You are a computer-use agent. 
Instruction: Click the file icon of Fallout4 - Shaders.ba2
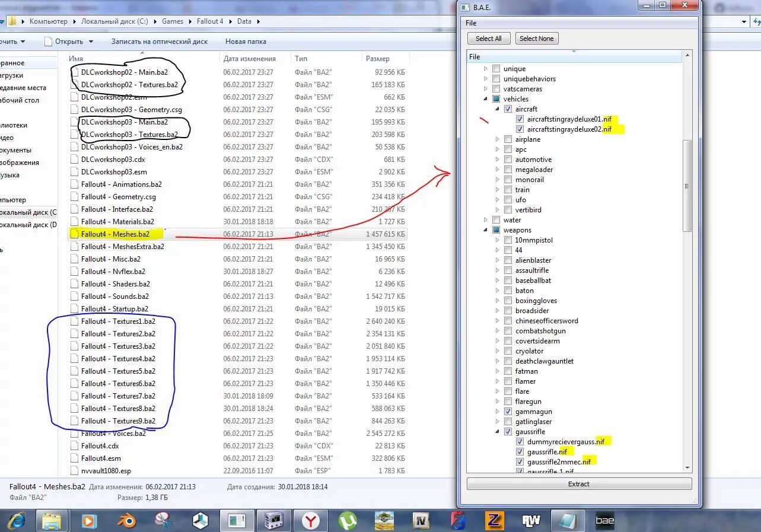pos(74,284)
